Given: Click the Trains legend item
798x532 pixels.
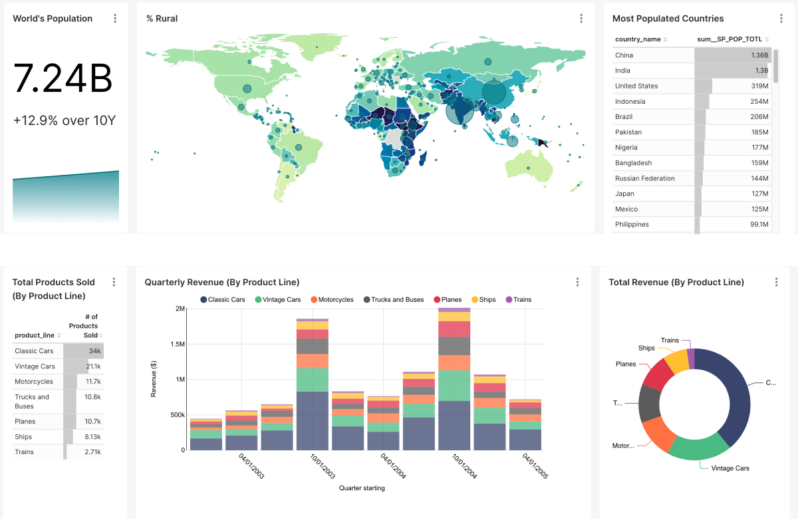Looking at the screenshot, I should click(519, 300).
